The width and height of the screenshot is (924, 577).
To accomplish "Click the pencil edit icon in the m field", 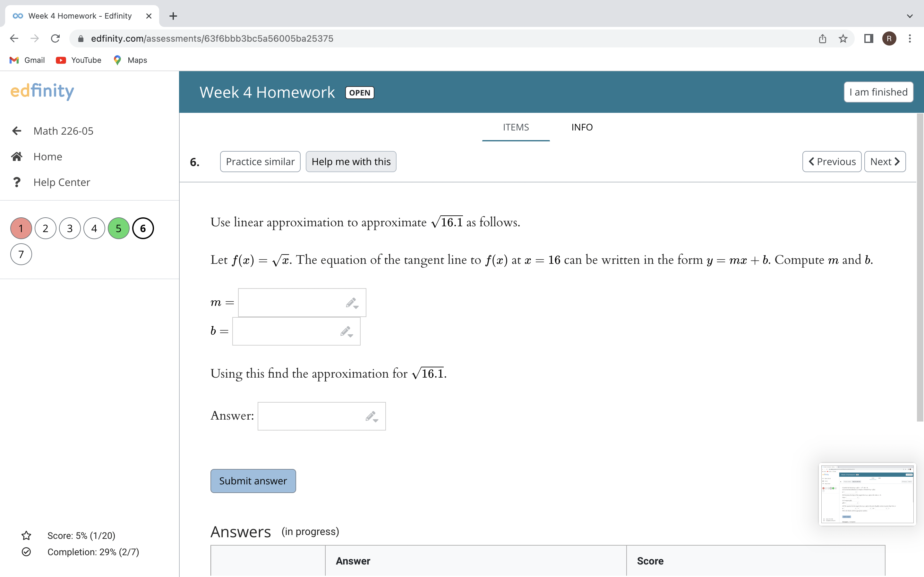I will point(351,302).
